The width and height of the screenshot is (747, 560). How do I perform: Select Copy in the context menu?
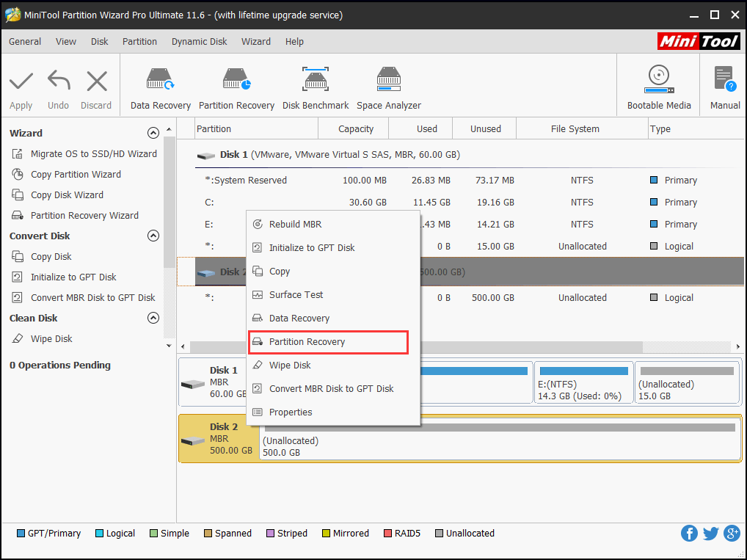click(x=333, y=271)
